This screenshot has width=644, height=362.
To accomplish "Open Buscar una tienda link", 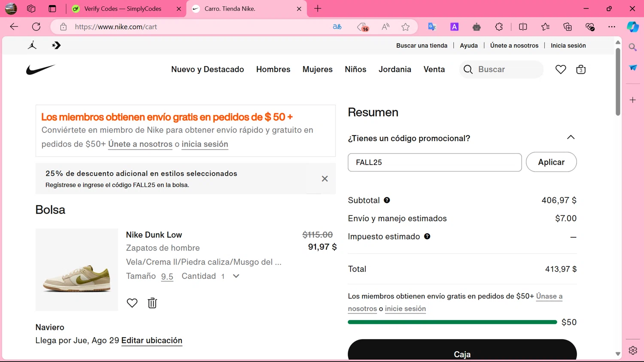I will pos(422,45).
